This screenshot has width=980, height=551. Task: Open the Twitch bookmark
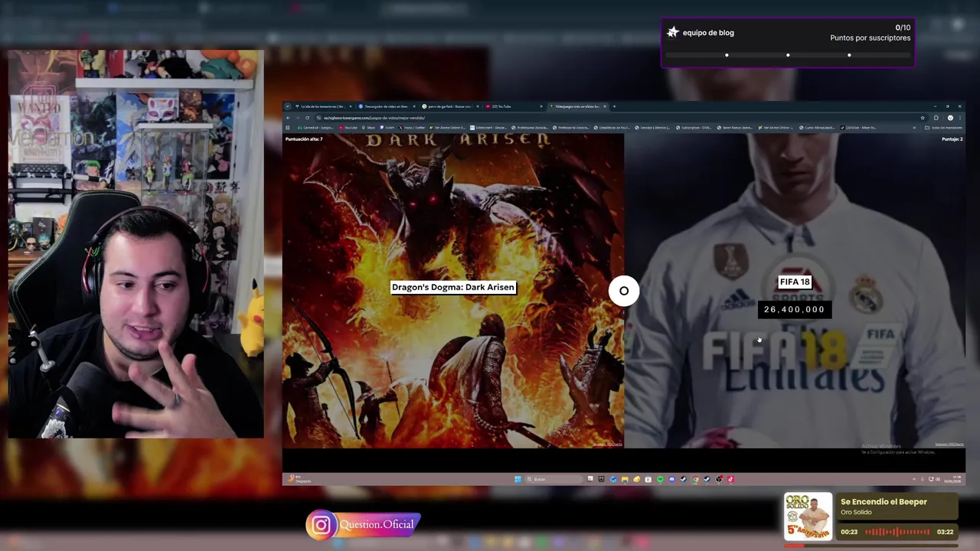[387, 128]
